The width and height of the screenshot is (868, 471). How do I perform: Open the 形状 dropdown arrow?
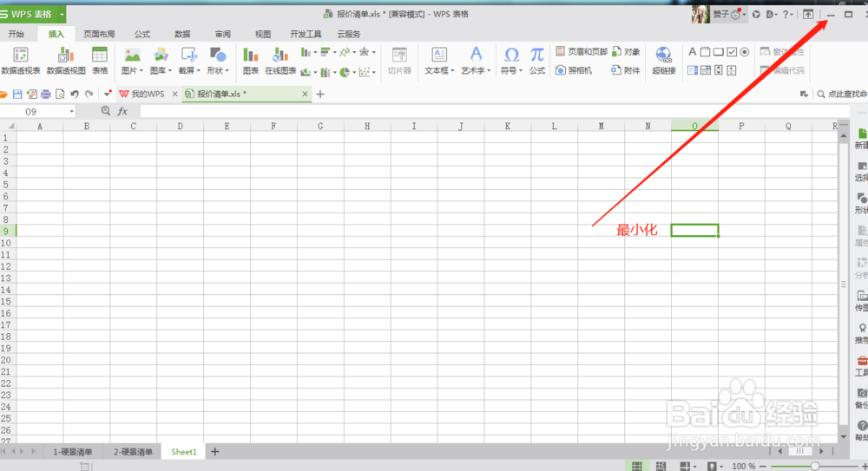227,71
